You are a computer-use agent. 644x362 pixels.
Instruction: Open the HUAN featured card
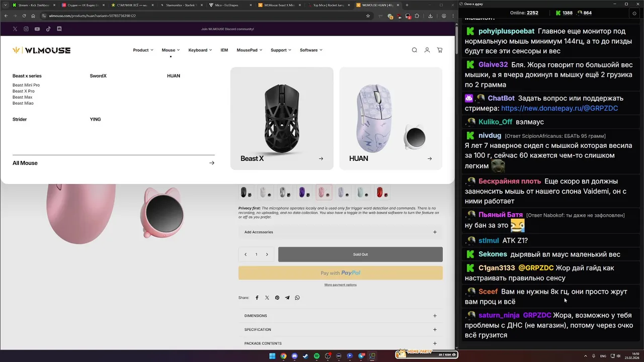click(390, 119)
